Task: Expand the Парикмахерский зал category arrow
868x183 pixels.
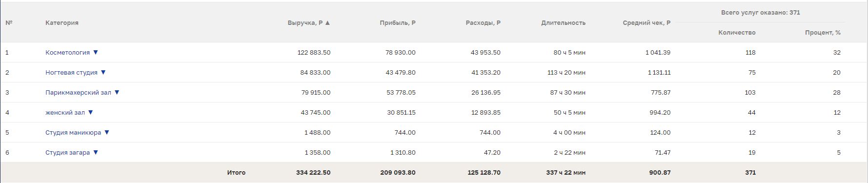Action: pos(117,92)
